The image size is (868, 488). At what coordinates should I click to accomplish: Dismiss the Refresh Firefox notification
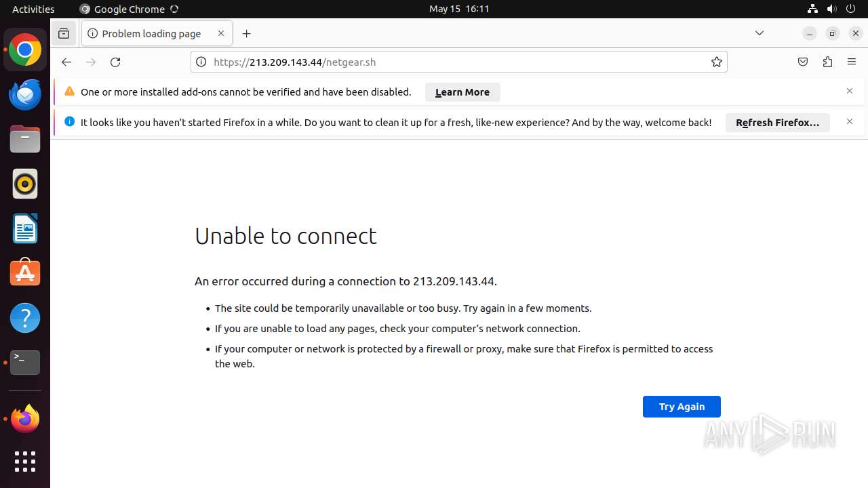[x=850, y=121]
